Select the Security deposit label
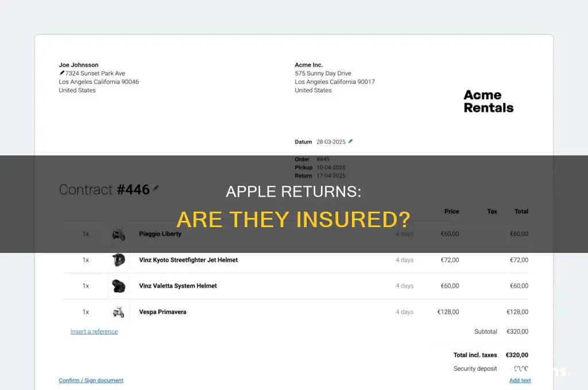The height and width of the screenshot is (390, 588). pyautogui.click(x=475, y=369)
